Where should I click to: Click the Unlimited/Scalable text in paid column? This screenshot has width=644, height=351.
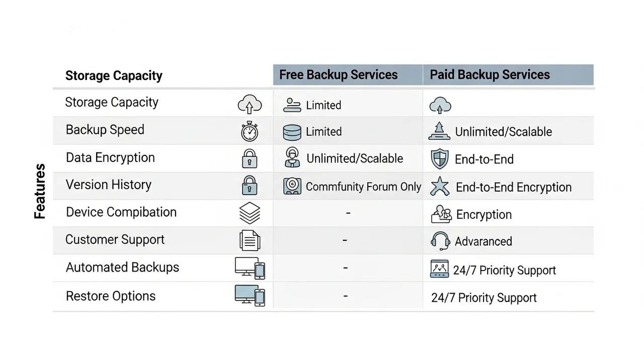coord(503,132)
